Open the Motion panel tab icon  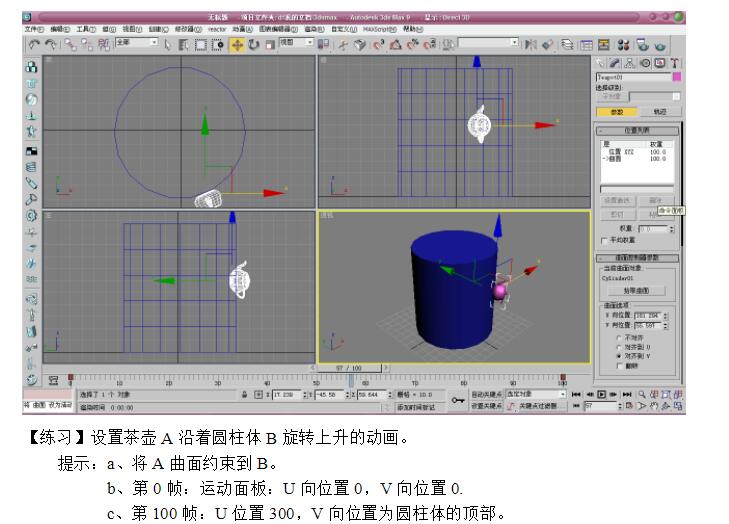click(645, 63)
